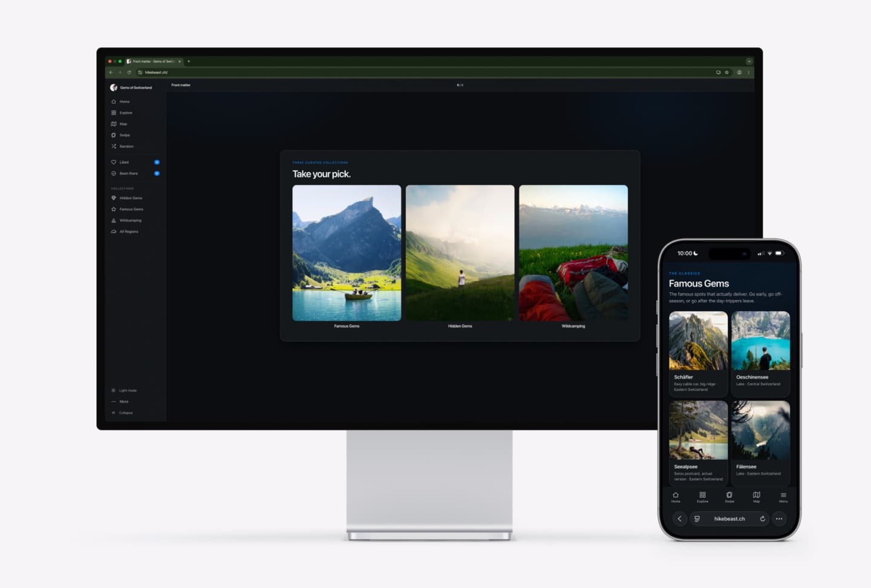871x588 pixels.
Task: Click the install app icon in address bar
Action: 719,73
